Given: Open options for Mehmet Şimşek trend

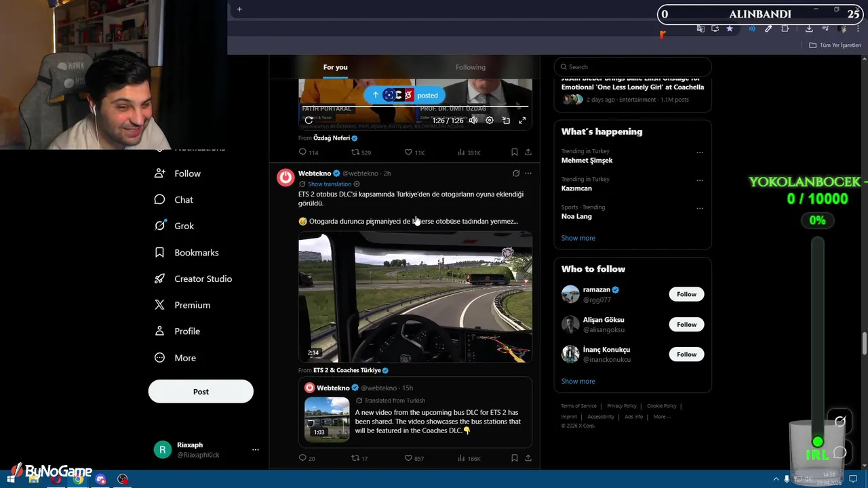Looking at the screenshot, I should (700, 152).
